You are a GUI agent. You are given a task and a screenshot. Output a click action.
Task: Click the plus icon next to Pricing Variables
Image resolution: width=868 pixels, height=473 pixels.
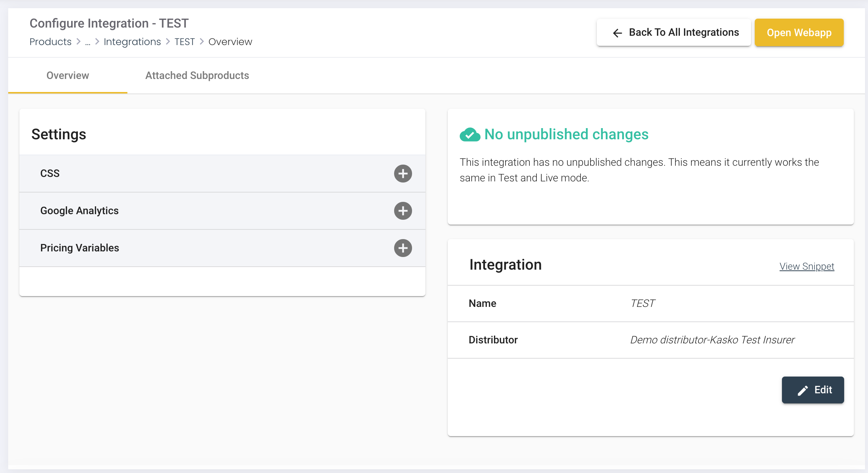[x=403, y=248]
